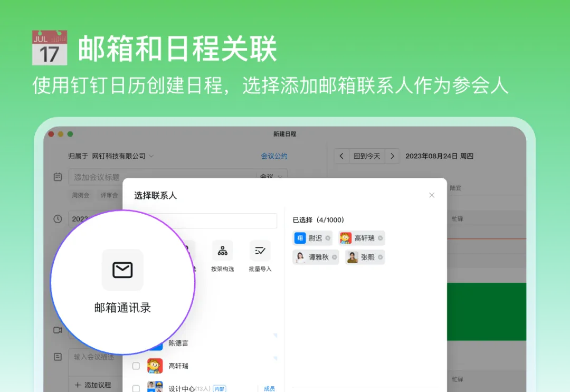The image size is (570, 392).
Task: Click the red macOS close button
Action: point(51,134)
